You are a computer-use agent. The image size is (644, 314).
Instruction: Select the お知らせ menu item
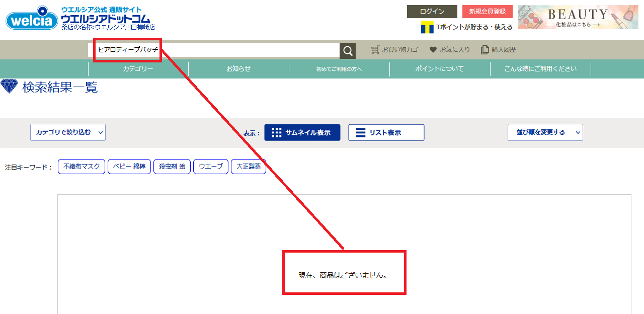238,69
